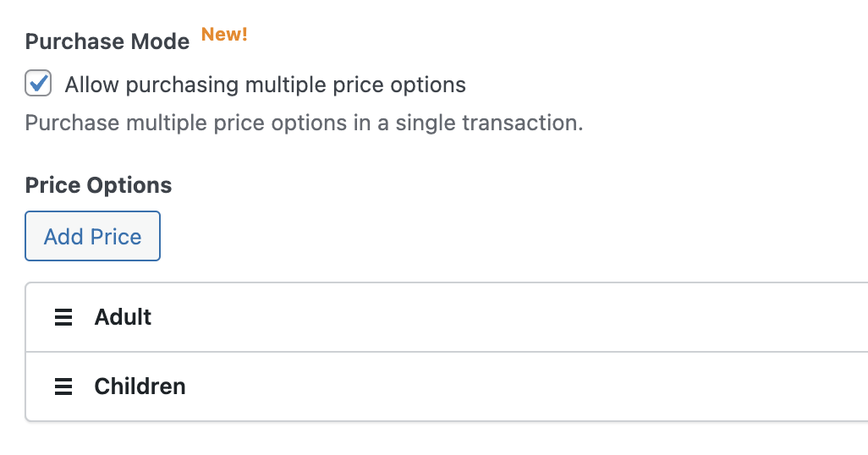This screenshot has height=455, width=868.
Task: Select the Adult price option title
Action: pyautogui.click(x=123, y=317)
